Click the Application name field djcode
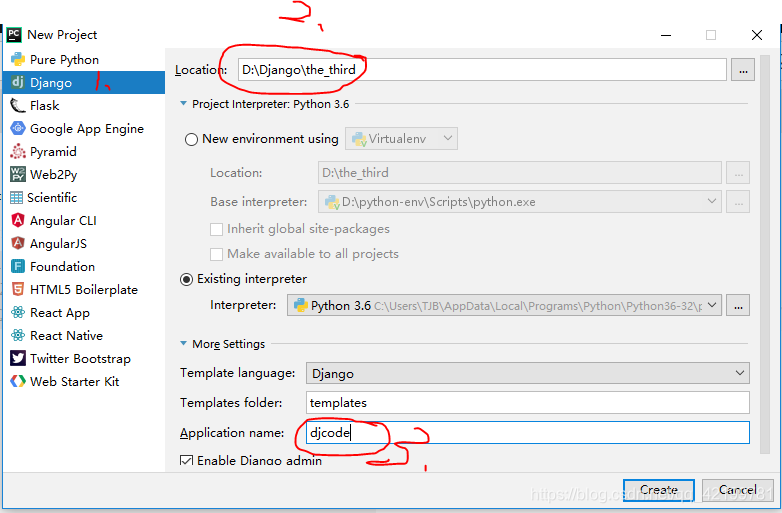 (x=528, y=432)
